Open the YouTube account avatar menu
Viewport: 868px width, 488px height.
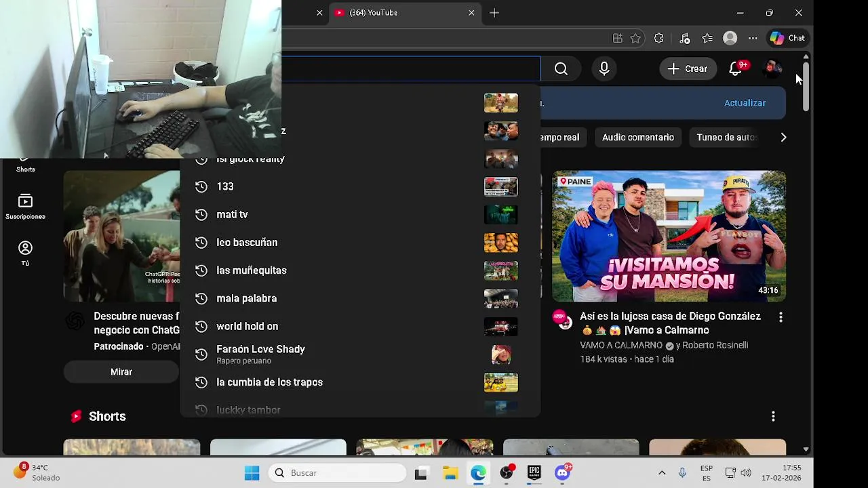tap(772, 68)
